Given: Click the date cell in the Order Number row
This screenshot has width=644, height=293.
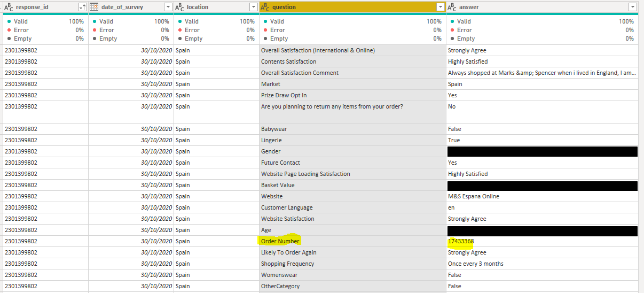Looking at the screenshot, I should tap(131, 241).
